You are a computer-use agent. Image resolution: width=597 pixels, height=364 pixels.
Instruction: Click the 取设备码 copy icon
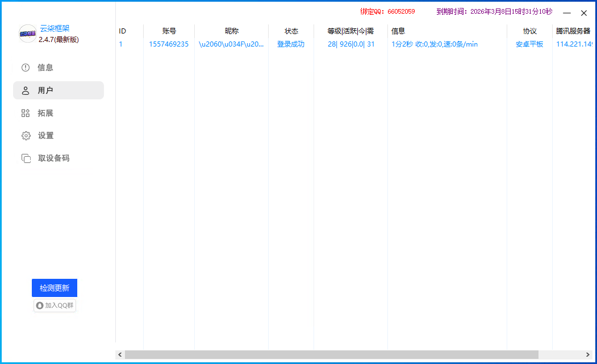[26, 158]
